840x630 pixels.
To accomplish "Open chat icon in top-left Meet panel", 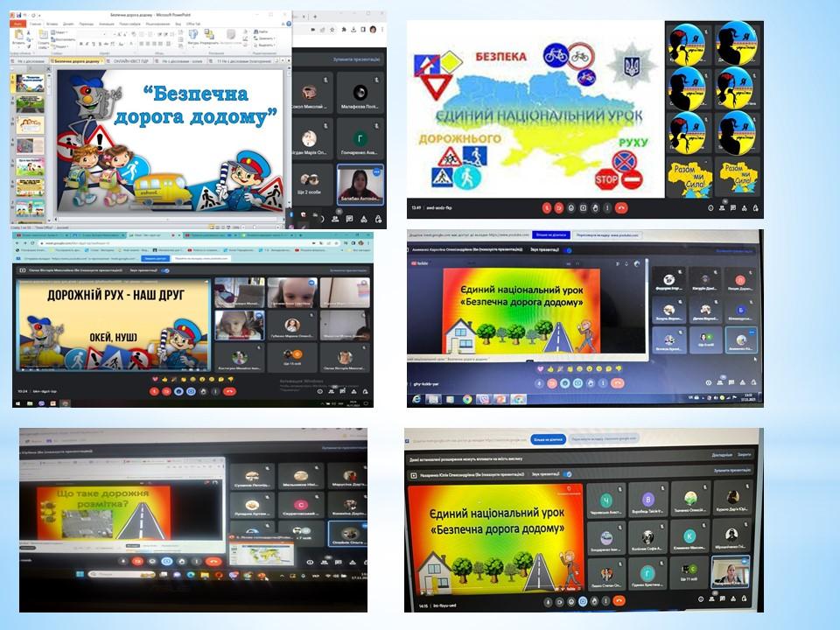I will coord(349,219).
